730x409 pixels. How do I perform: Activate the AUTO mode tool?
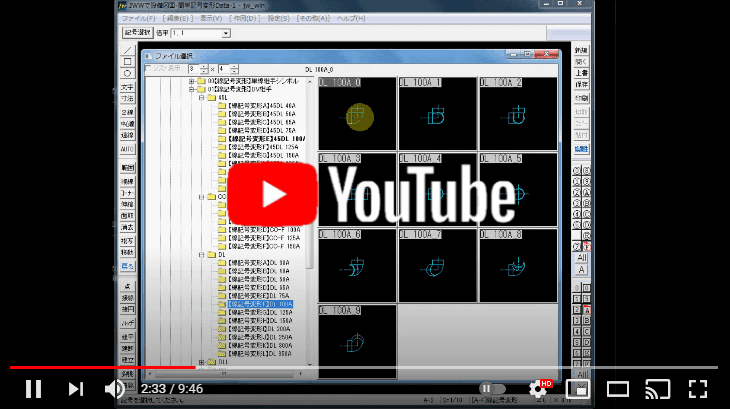[127, 149]
